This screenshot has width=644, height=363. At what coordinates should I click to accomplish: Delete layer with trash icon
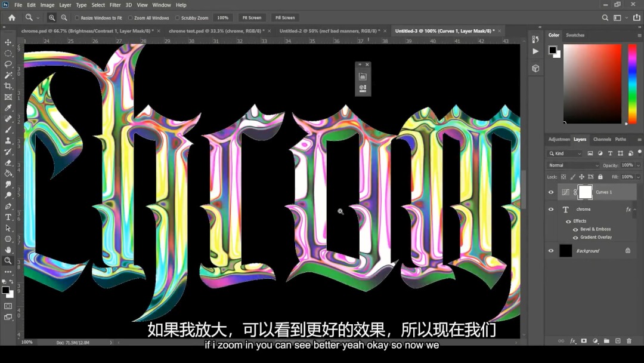pos(629,341)
